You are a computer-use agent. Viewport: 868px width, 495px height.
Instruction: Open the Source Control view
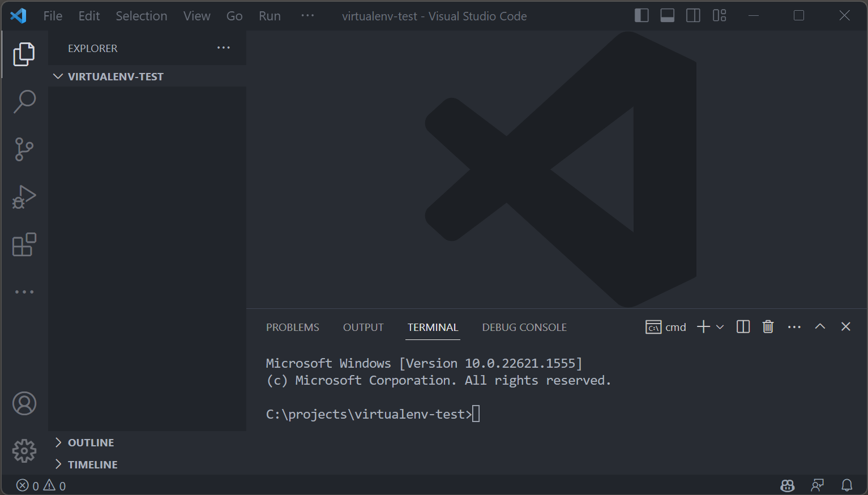click(x=24, y=149)
